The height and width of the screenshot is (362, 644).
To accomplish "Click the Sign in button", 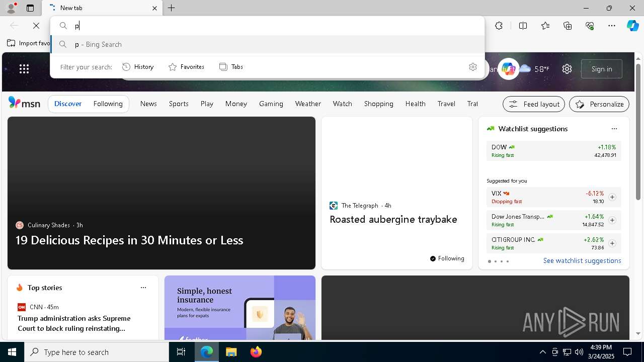I will pos(602,69).
